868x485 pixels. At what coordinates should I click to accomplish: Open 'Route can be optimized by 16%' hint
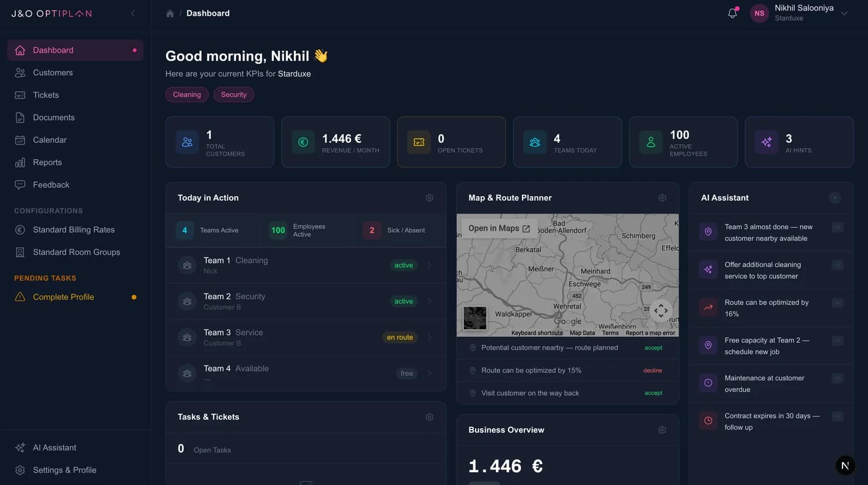tap(771, 308)
